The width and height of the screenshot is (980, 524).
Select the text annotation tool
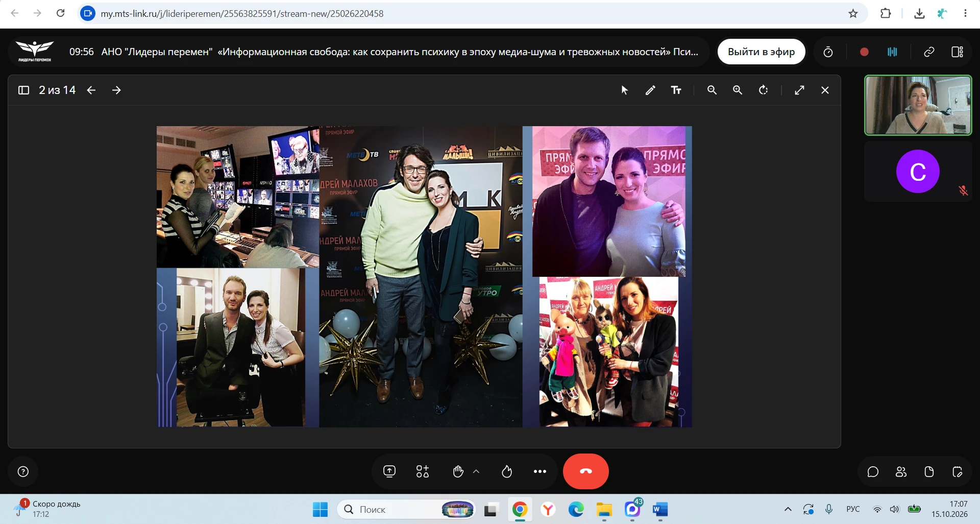[x=676, y=90]
